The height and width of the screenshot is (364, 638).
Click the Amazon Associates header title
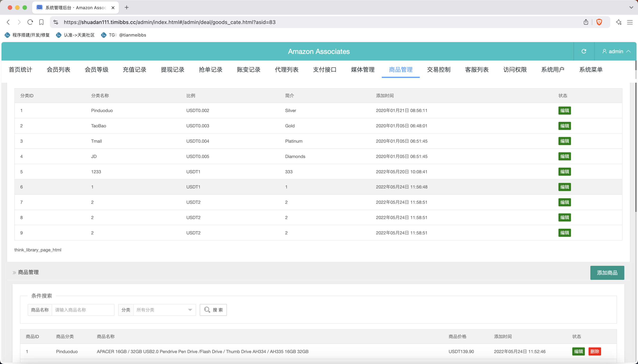[319, 52]
